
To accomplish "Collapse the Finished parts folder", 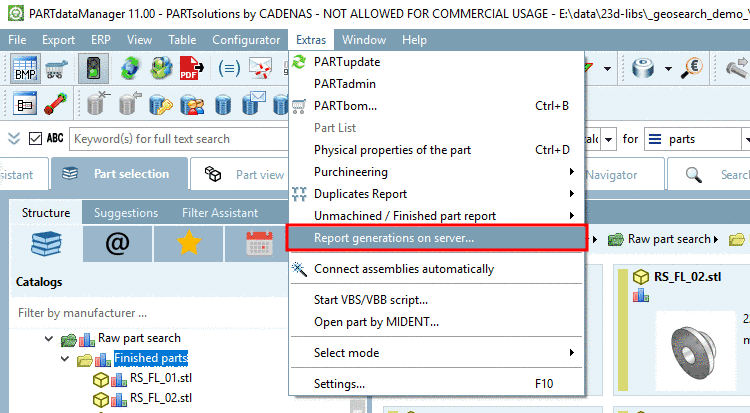I will [x=65, y=358].
